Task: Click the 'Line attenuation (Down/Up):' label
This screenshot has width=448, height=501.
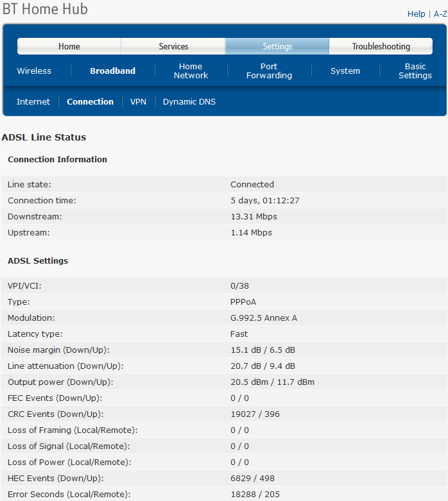Action: pyautogui.click(x=65, y=366)
